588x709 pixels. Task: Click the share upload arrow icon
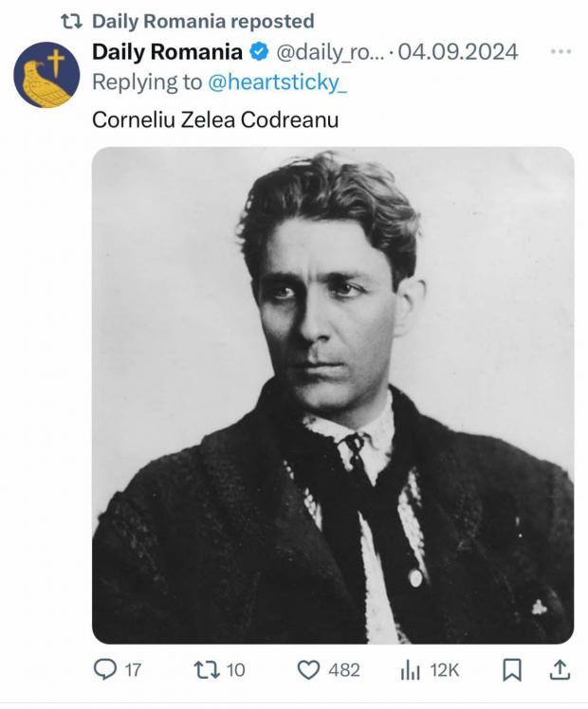coord(560,669)
